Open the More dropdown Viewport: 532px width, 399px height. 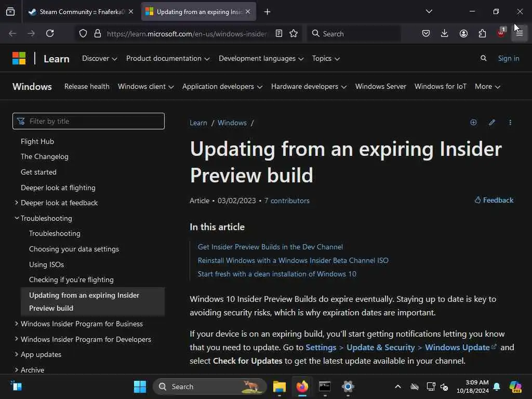point(487,87)
